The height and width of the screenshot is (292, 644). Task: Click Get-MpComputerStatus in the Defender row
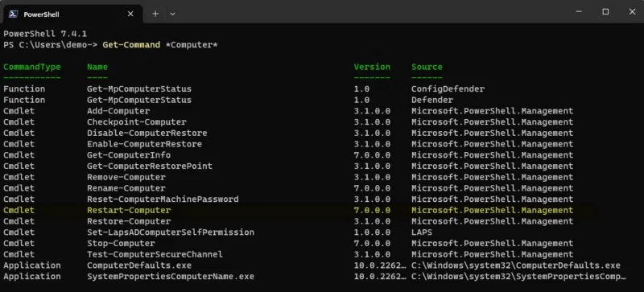[x=139, y=100]
